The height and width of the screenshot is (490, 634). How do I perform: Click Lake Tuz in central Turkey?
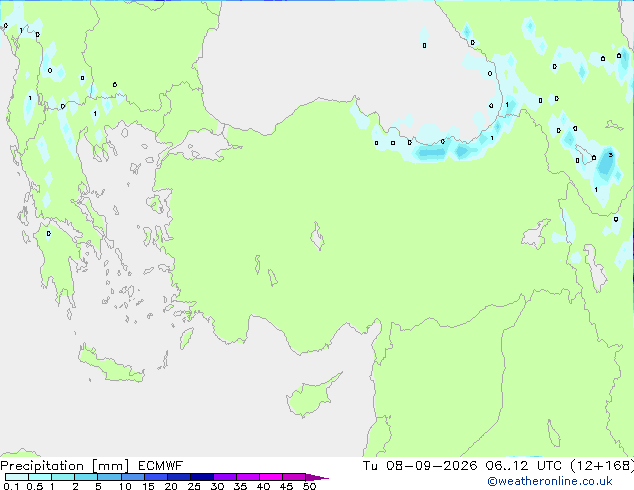pyautogui.click(x=317, y=236)
